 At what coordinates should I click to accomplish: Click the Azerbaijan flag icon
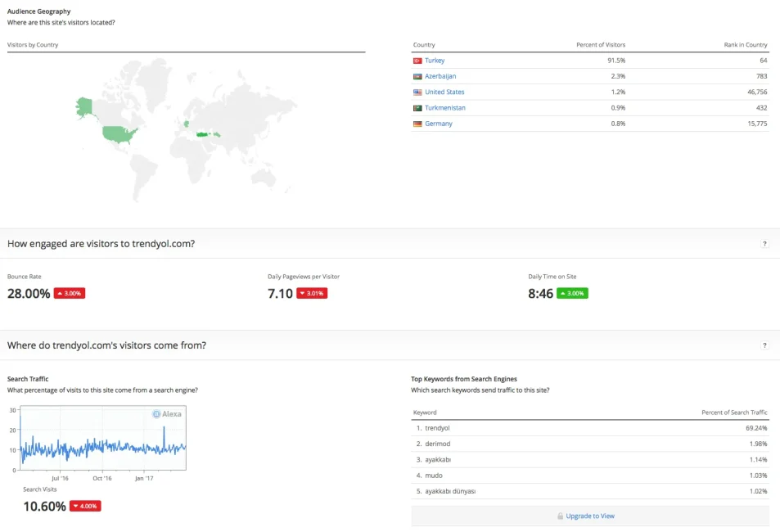pyautogui.click(x=417, y=77)
